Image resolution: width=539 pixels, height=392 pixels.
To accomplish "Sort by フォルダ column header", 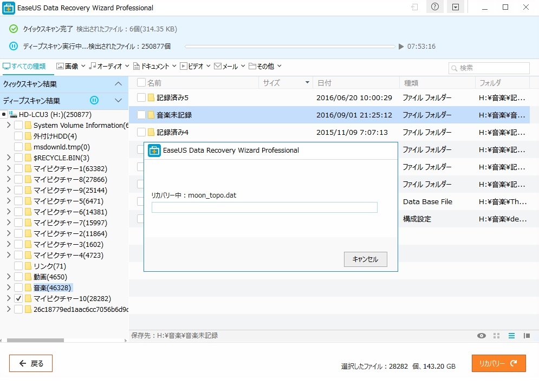I will (x=502, y=82).
